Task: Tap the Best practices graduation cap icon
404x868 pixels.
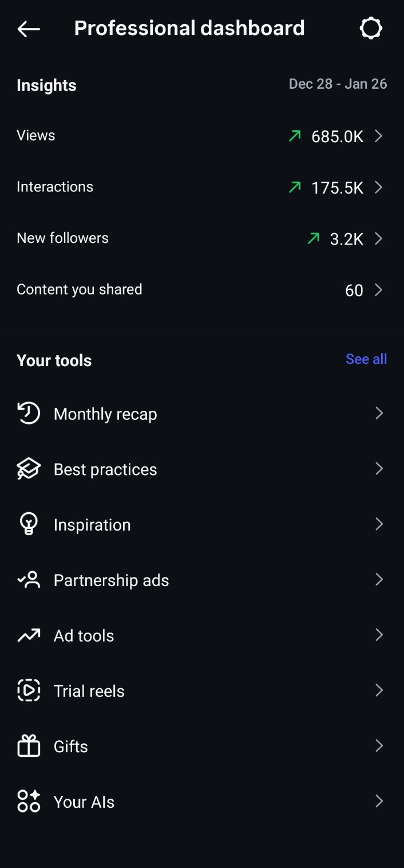Action: pos(29,469)
